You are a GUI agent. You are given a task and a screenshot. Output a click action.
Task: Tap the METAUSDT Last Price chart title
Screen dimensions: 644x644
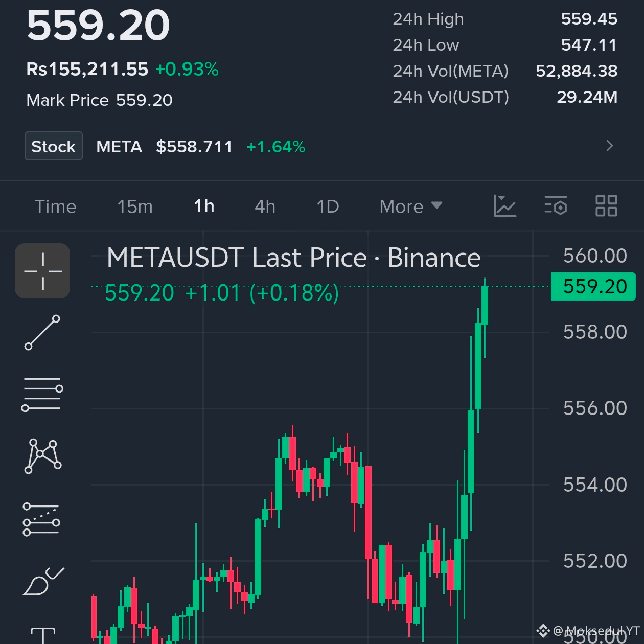294,258
